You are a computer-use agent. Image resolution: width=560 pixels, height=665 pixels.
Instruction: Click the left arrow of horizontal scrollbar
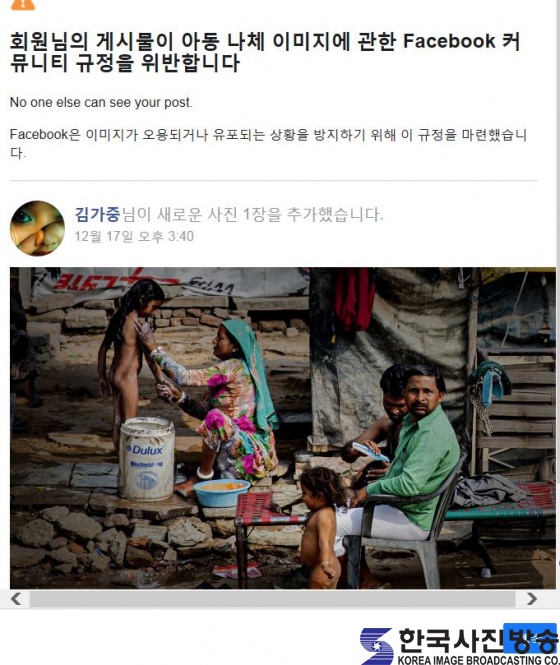[x=16, y=598]
